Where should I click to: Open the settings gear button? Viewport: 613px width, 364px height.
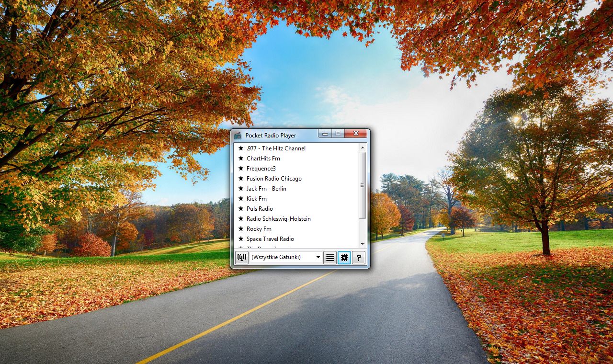[x=344, y=258]
